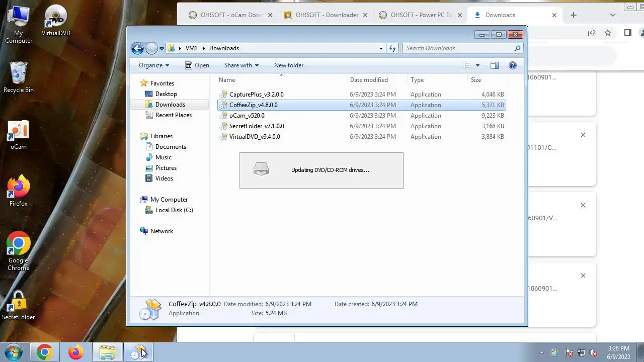This screenshot has height=362, width=644.
Task: Select Network in navigation pane
Action: point(162,231)
